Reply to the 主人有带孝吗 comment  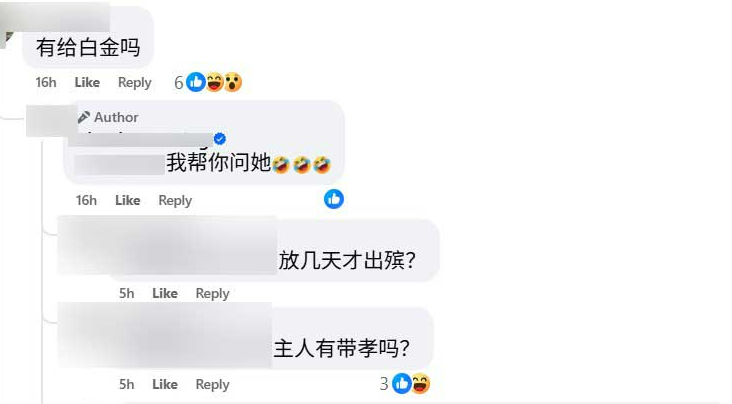pyautogui.click(x=212, y=384)
